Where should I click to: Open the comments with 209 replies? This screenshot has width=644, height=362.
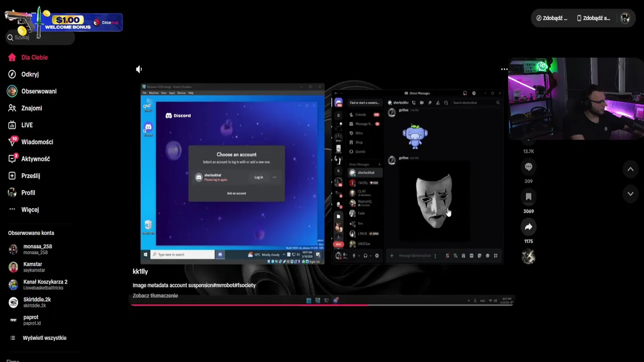click(x=528, y=166)
